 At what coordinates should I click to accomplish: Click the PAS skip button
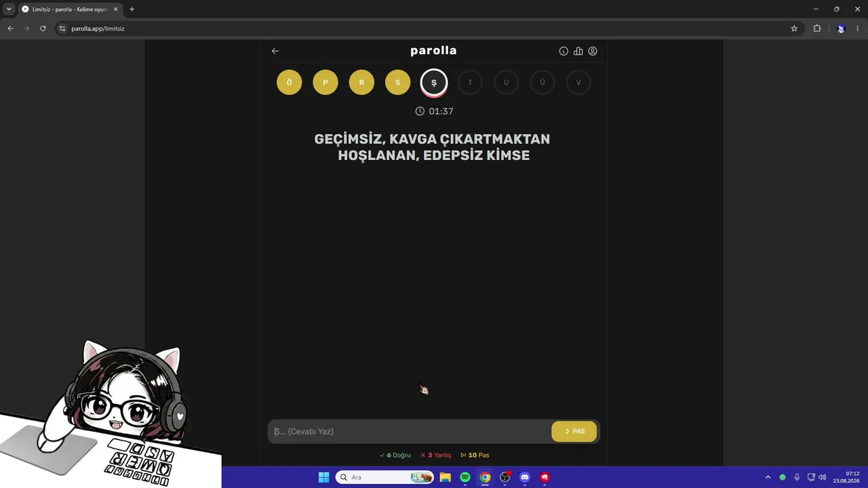[574, 431]
